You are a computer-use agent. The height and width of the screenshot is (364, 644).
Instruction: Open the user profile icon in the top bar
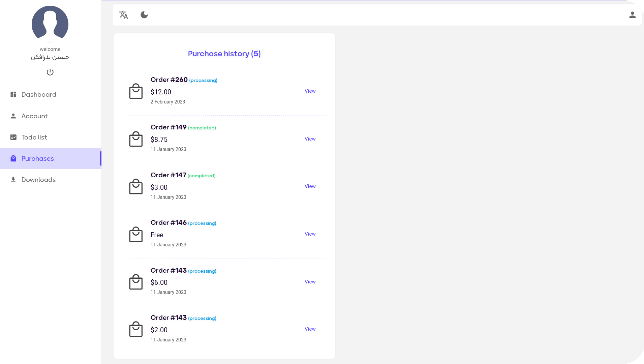(x=632, y=15)
